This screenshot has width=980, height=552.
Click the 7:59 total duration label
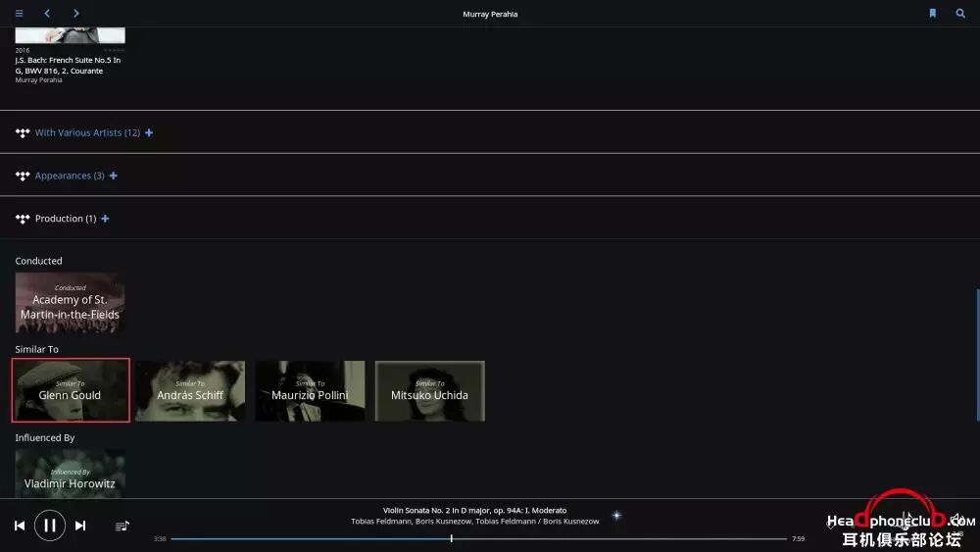click(798, 539)
